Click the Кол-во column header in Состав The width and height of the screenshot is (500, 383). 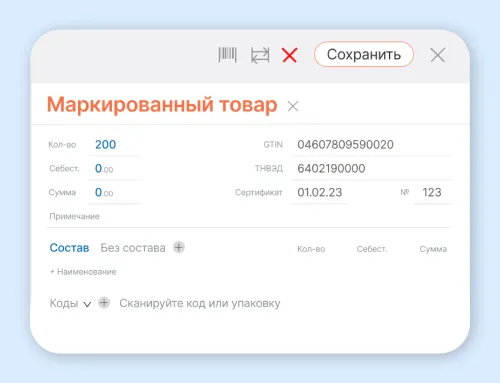[x=311, y=249]
